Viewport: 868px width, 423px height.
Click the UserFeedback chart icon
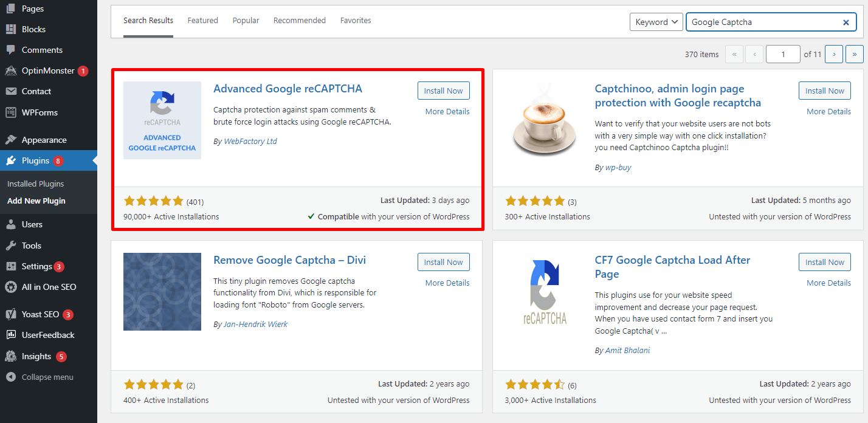[x=10, y=335]
